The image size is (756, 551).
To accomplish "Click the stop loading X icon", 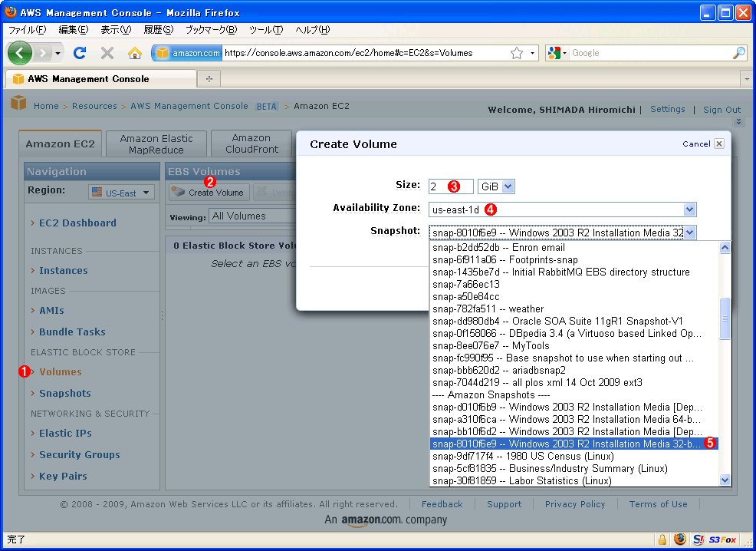I will click(x=107, y=53).
